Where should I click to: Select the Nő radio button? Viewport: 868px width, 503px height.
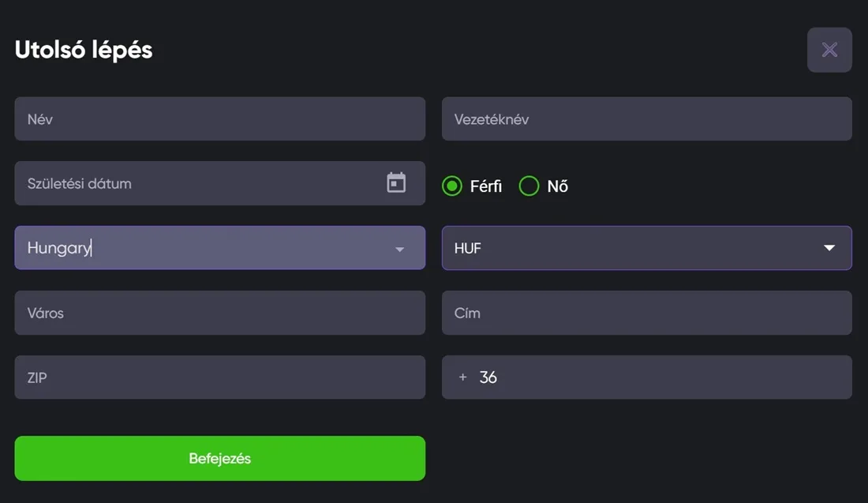[529, 186]
